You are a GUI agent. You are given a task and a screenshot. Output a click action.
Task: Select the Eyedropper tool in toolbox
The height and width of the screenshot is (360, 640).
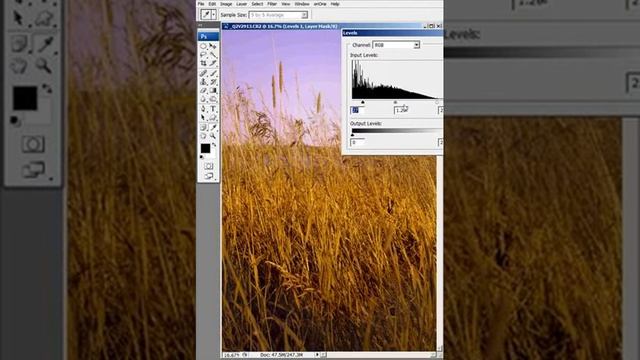213,127
